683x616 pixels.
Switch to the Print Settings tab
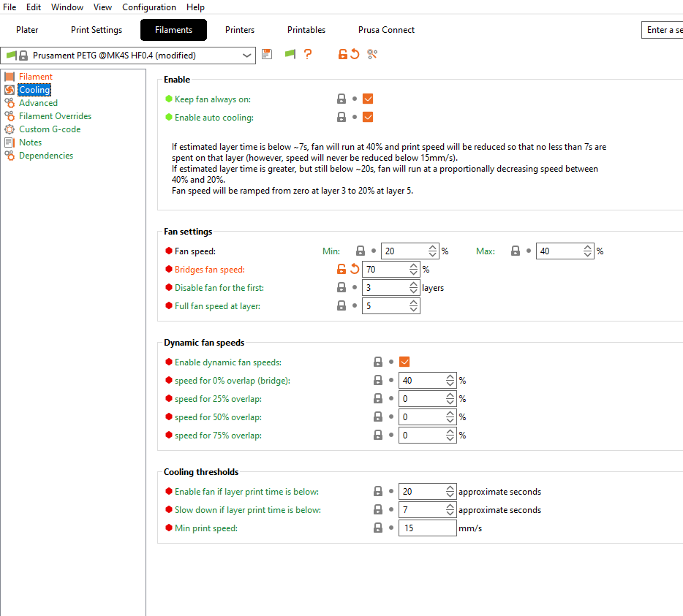97,30
